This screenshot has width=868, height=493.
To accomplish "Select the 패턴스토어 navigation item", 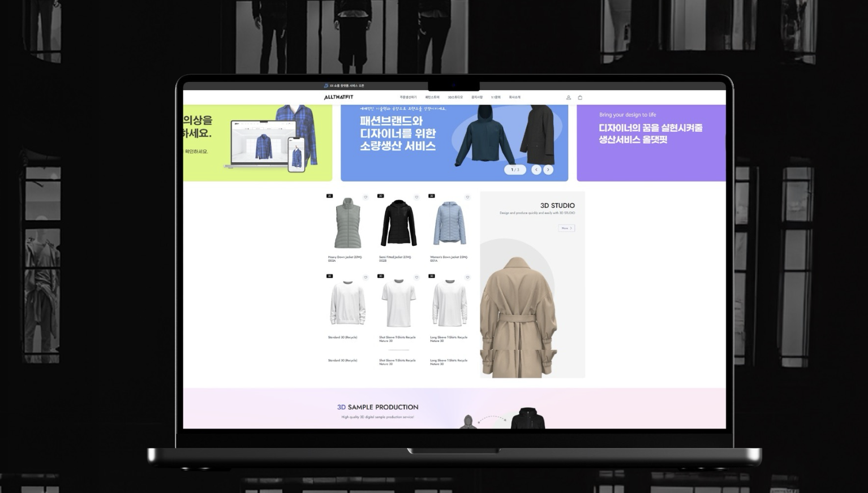I will [x=432, y=97].
